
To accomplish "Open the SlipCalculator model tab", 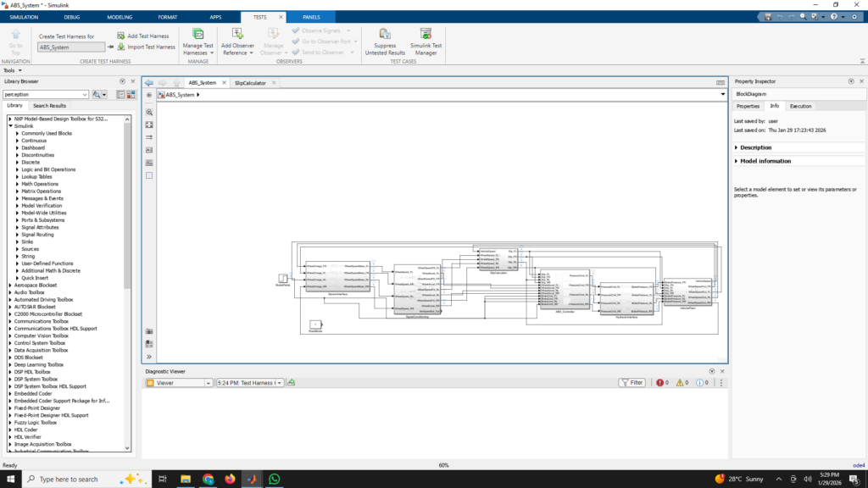I will tap(250, 83).
